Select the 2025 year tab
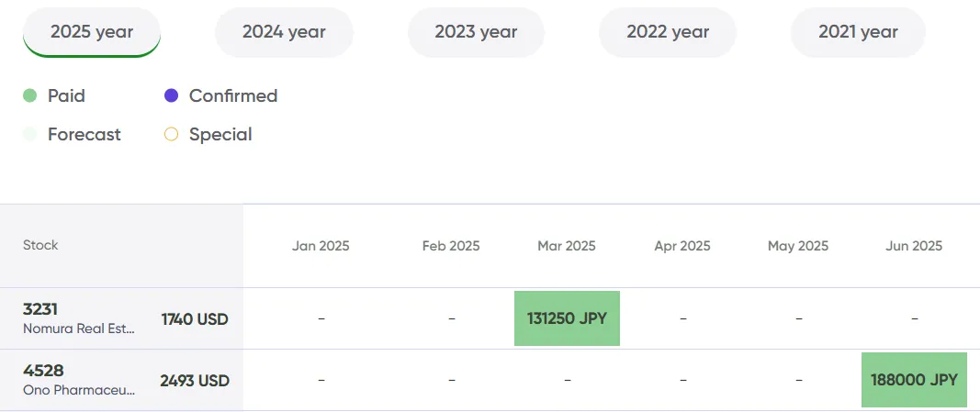 [x=92, y=32]
